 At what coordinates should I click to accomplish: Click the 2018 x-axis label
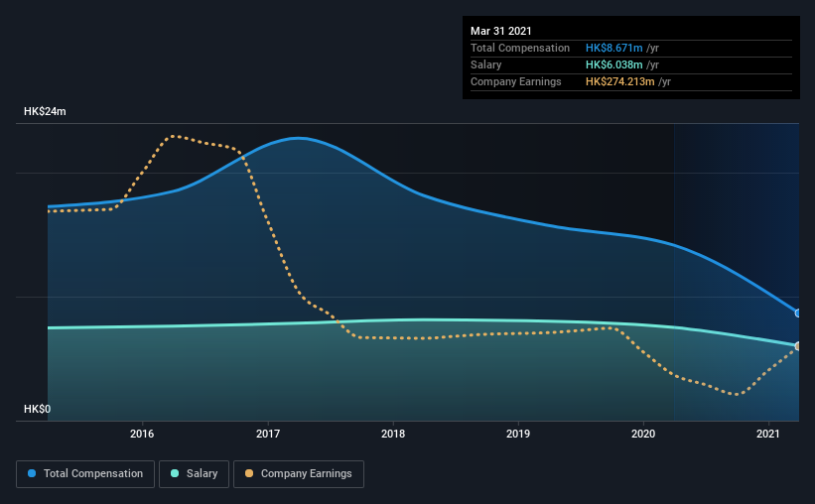pyautogui.click(x=393, y=434)
